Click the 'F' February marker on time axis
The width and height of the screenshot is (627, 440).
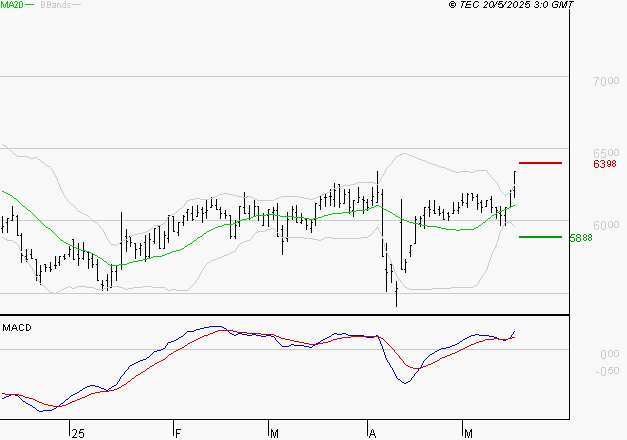coord(177,432)
